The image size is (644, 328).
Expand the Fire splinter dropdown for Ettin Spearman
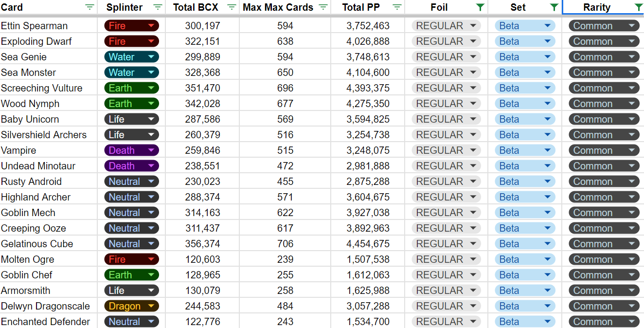[x=132, y=26]
